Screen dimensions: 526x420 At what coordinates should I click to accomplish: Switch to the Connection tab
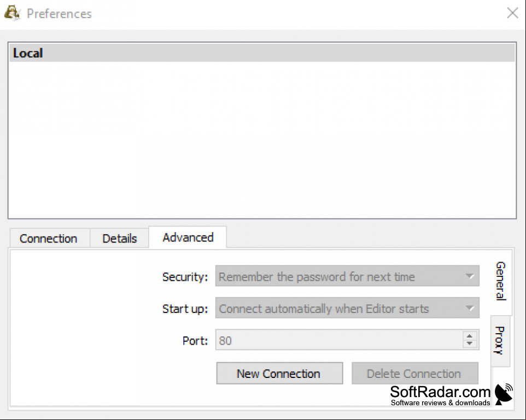49,238
